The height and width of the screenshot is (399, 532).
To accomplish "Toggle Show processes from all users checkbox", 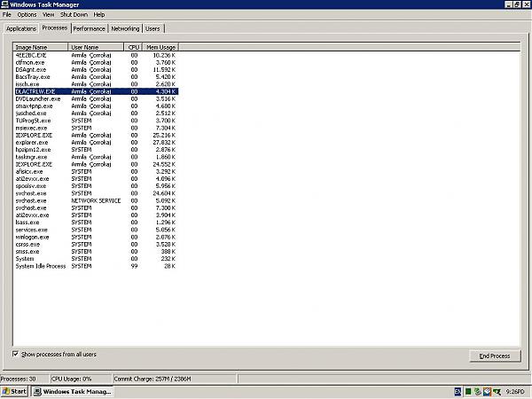I will (15, 354).
